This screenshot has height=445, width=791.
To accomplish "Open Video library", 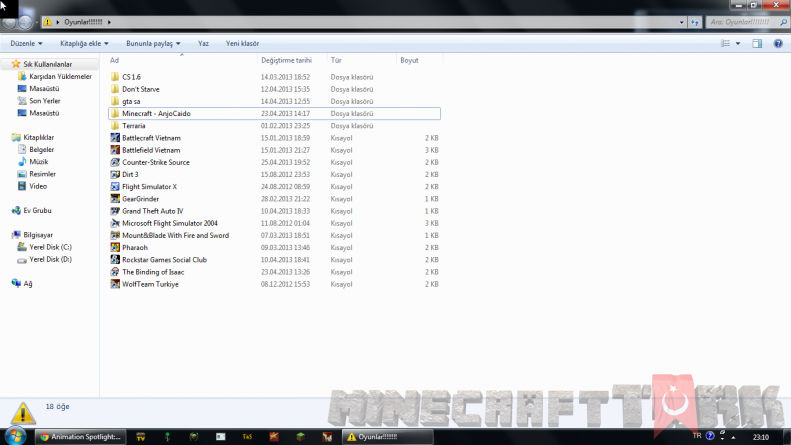I will coord(38,186).
